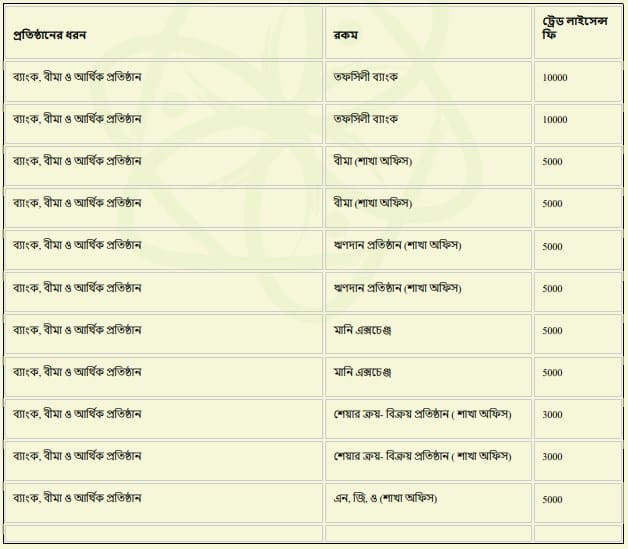Click the 5000 fee in এন. জি. ও row
The width and height of the screenshot is (628, 549).
pos(552,499)
